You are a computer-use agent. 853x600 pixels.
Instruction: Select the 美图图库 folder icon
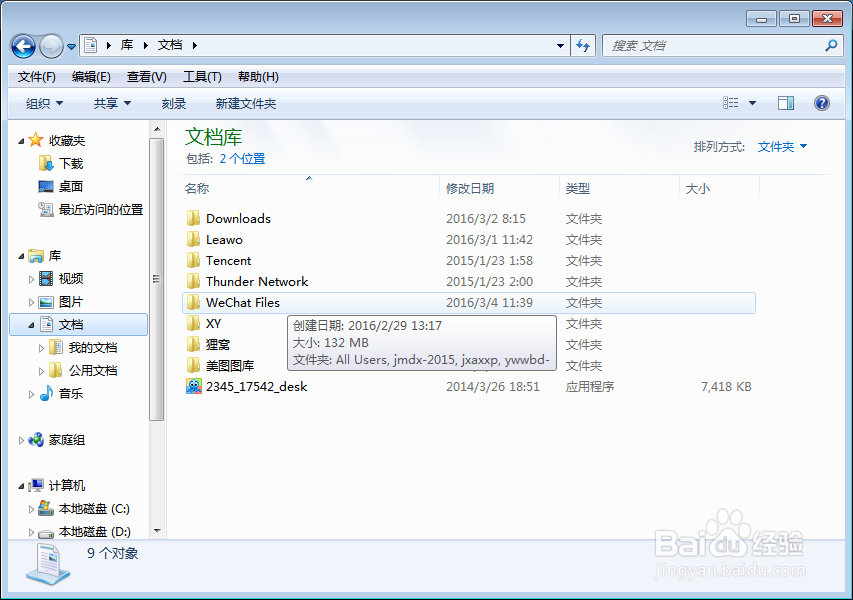coord(193,366)
